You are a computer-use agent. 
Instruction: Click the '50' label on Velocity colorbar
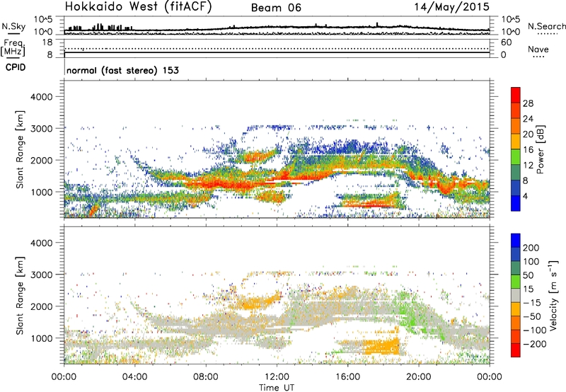528,275
